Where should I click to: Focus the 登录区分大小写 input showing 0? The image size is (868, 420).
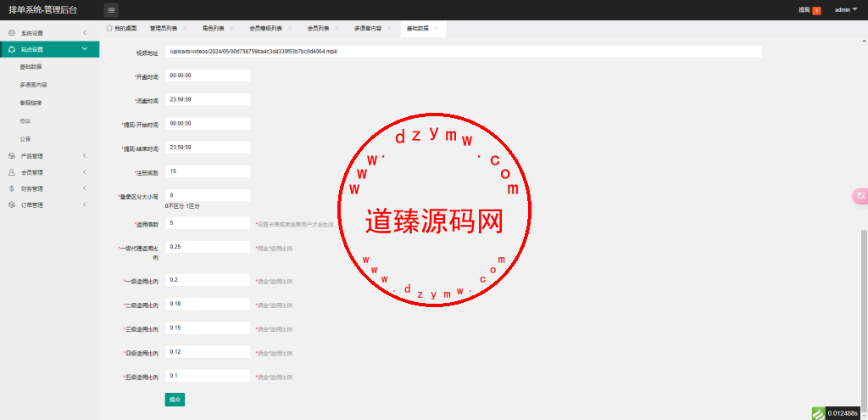coord(208,196)
